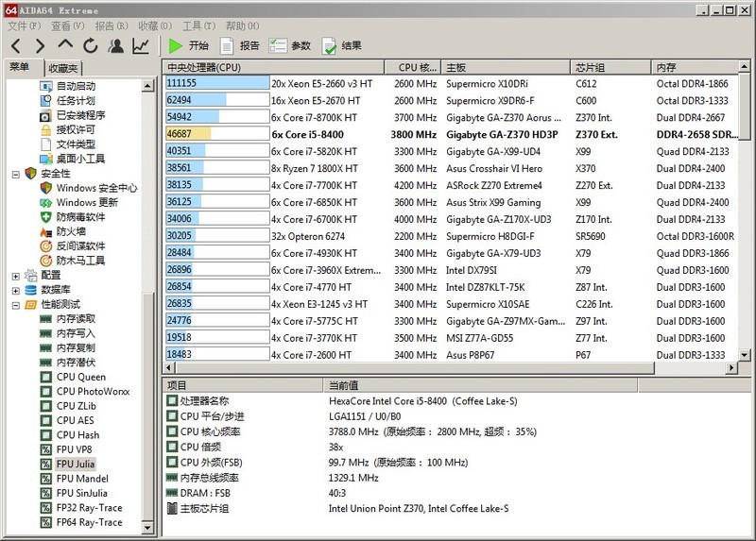
Task: Open the 收藏(O) menu
Action: [155, 25]
